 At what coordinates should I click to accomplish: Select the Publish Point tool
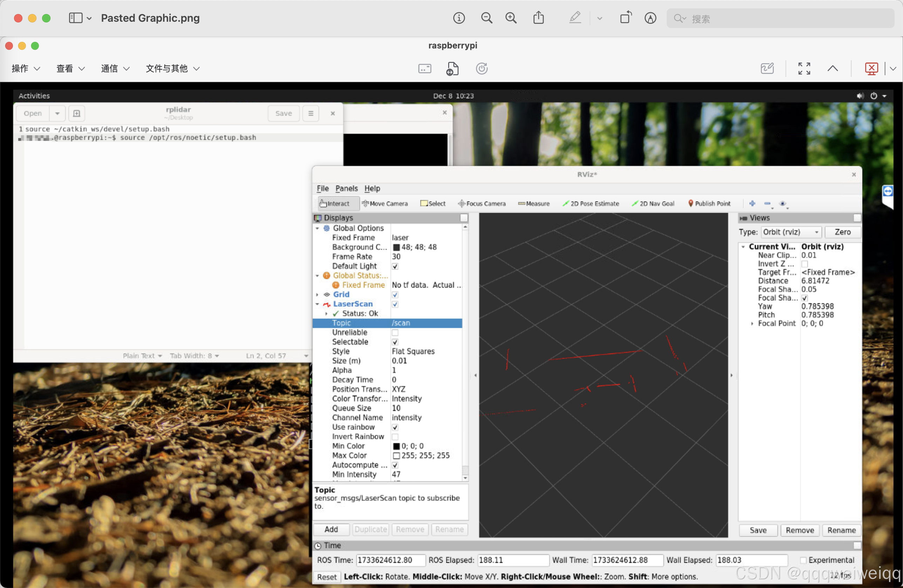[x=709, y=203]
